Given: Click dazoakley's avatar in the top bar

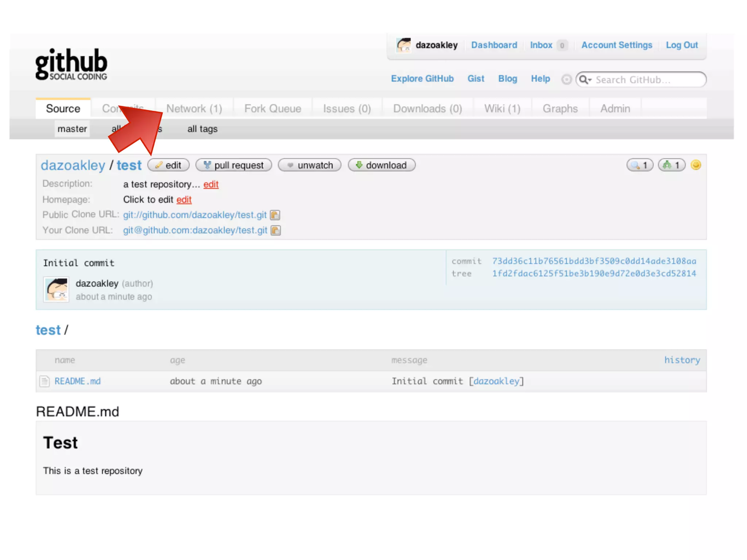Looking at the screenshot, I should tap(404, 45).
